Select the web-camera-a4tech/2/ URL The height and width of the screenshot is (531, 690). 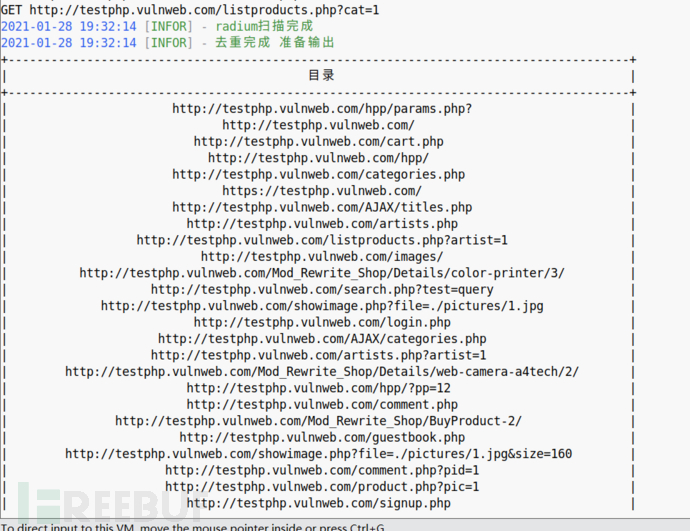322,372
